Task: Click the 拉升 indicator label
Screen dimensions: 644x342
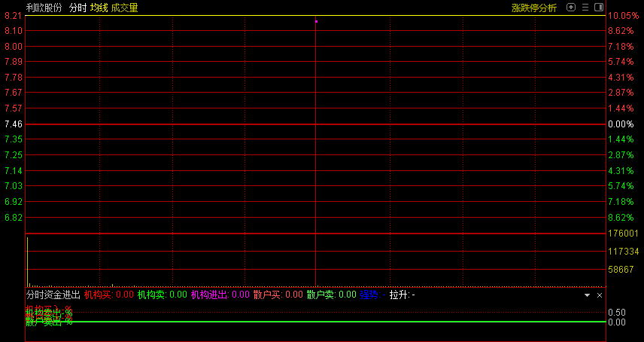Action: tap(399, 295)
